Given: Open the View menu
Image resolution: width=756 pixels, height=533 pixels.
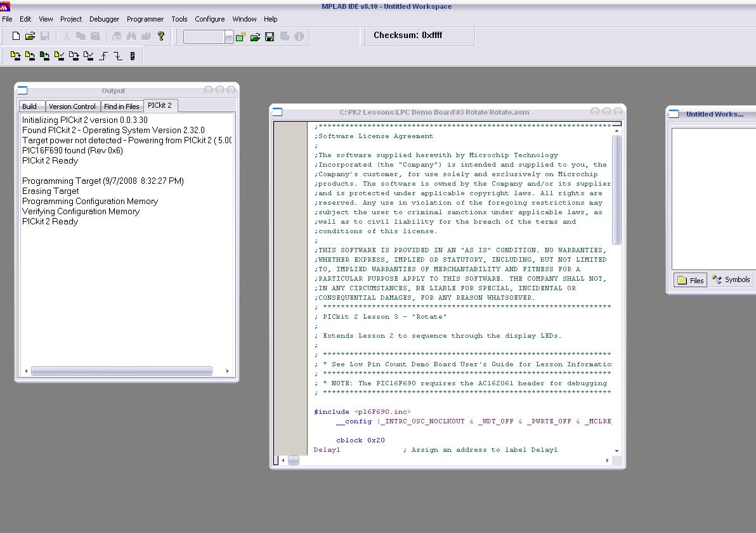Looking at the screenshot, I should (46, 19).
